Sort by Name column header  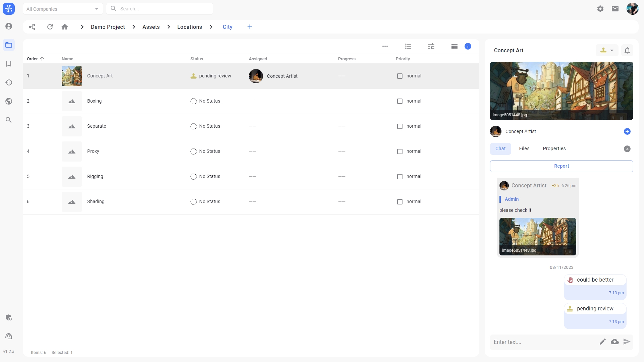[67, 59]
